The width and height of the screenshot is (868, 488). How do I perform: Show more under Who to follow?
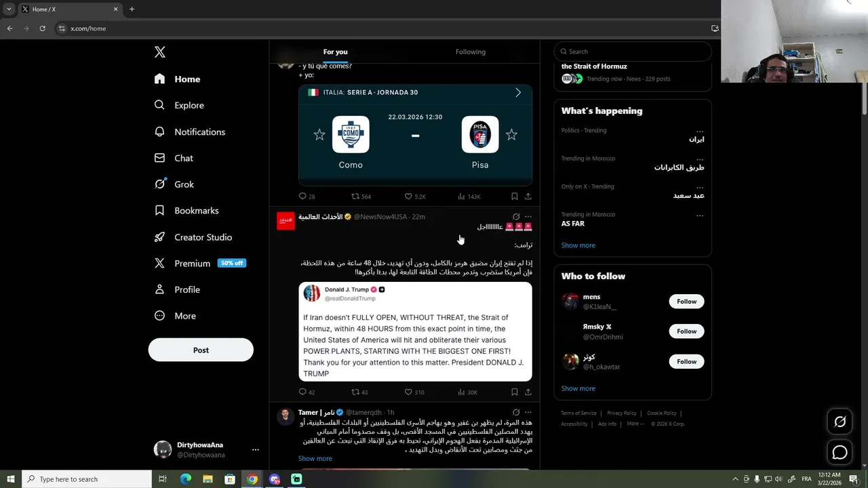pyautogui.click(x=578, y=388)
